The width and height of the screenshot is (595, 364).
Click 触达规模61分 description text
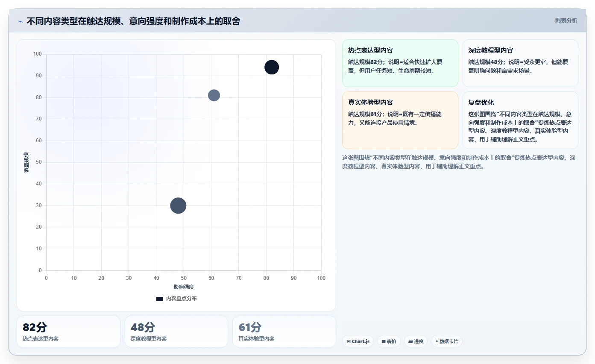(x=395, y=119)
